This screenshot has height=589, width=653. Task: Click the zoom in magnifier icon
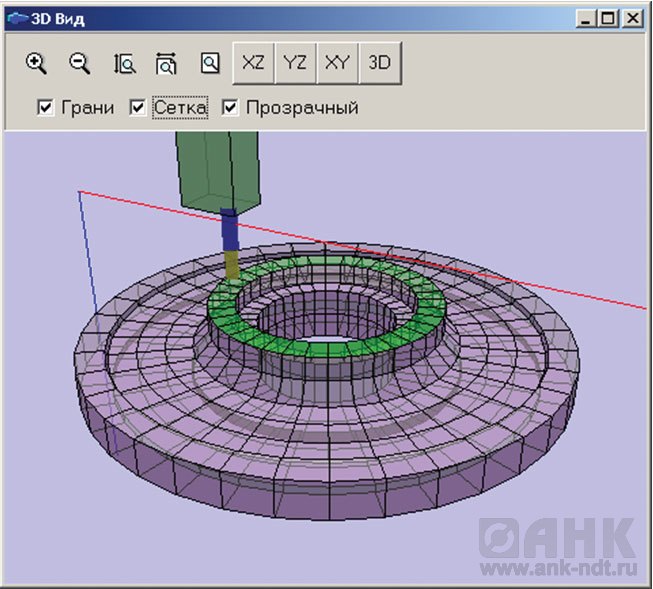(x=37, y=63)
